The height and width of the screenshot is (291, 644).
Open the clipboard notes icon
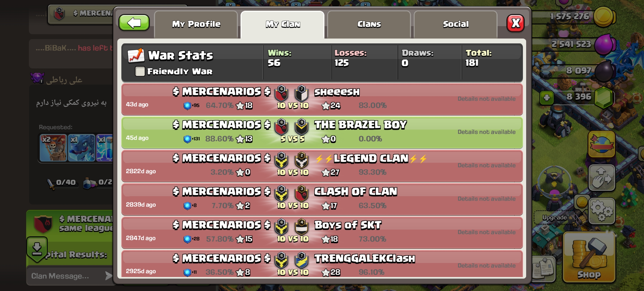pos(544,269)
